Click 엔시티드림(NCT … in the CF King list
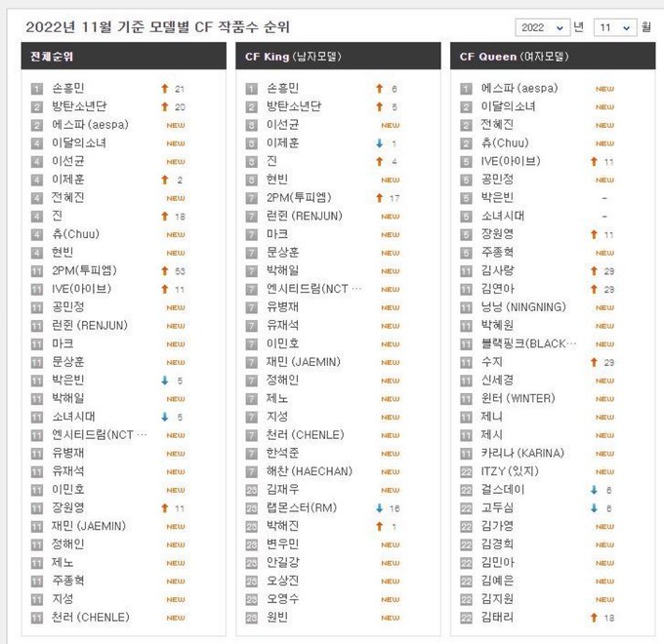664x644 pixels. point(314,289)
